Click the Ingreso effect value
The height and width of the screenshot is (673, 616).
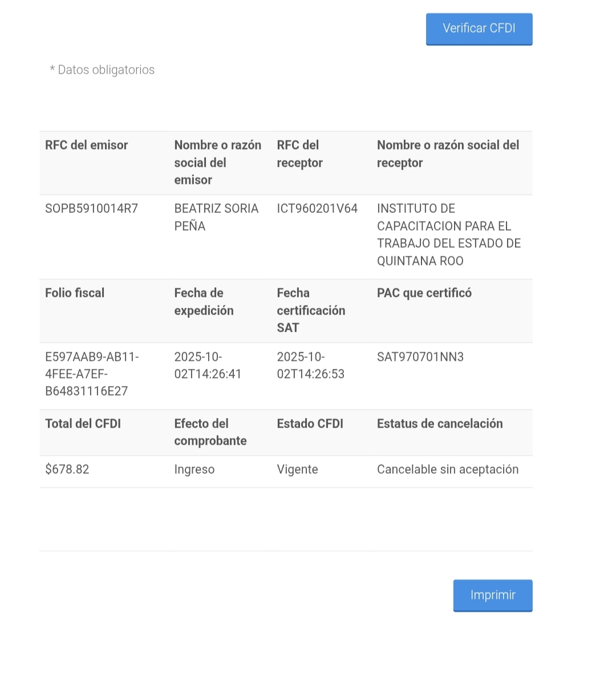click(x=194, y=470)
